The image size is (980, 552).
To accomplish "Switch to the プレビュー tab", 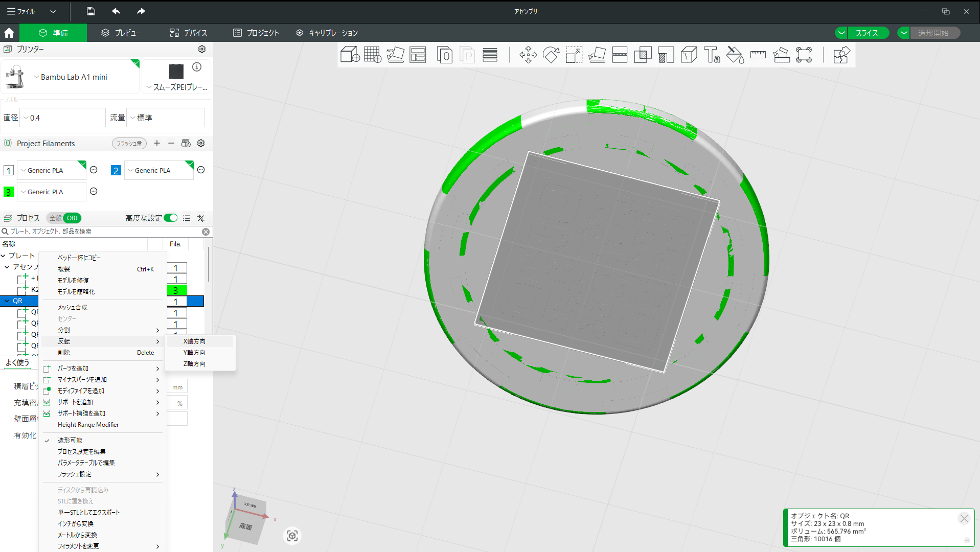I will tap(121, 33).
